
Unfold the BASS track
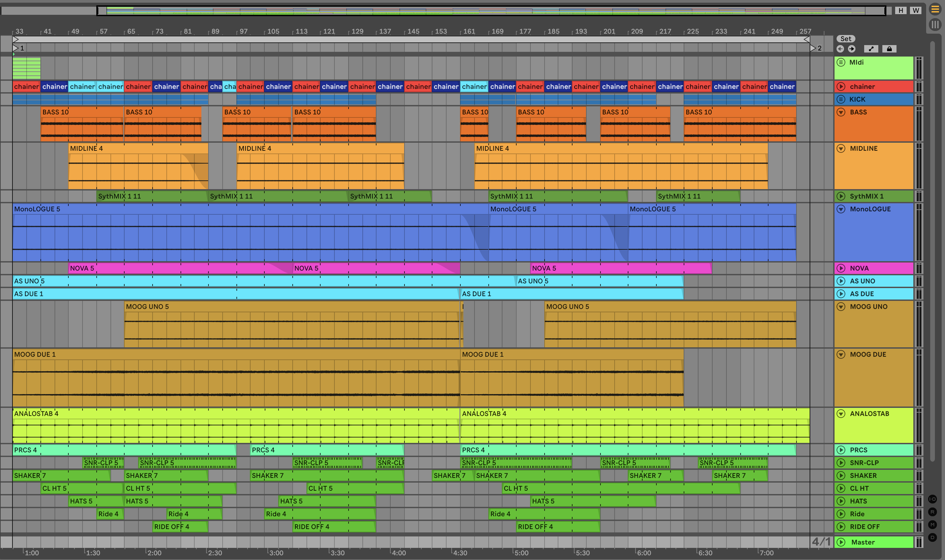[841, 112]
